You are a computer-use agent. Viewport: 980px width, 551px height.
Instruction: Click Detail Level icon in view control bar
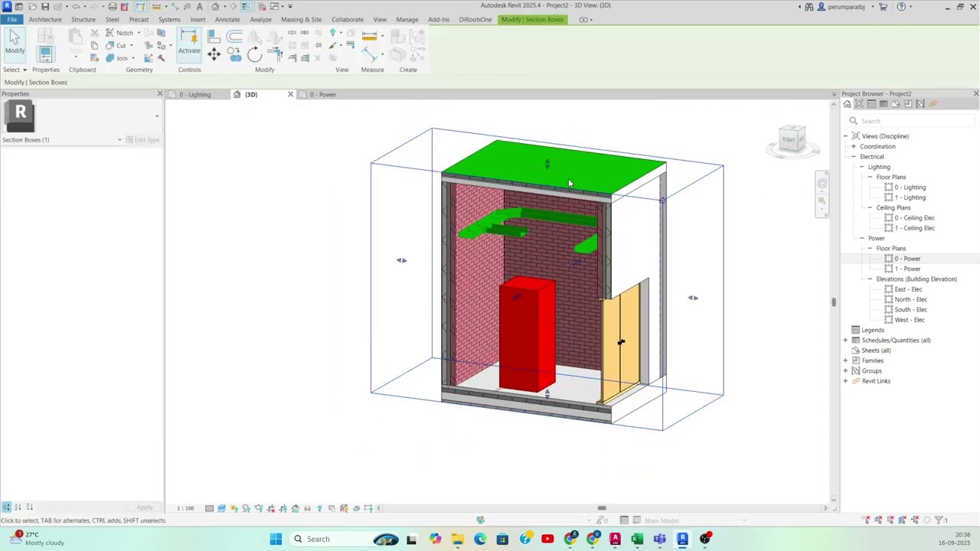click(209, 508)
